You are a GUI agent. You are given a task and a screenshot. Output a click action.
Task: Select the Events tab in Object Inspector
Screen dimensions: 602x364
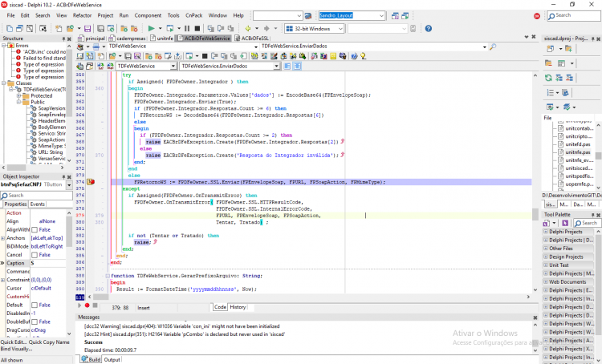(37, 204)
